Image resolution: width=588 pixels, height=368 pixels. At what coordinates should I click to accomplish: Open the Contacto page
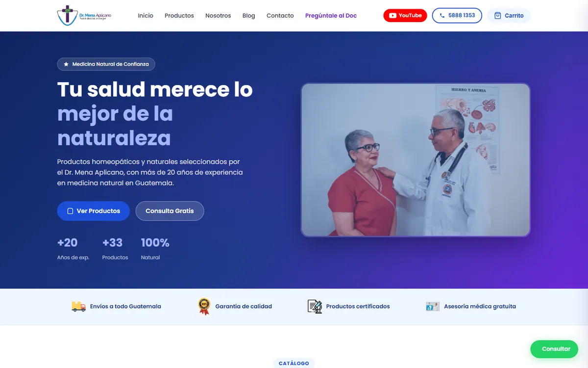[280, 16]
